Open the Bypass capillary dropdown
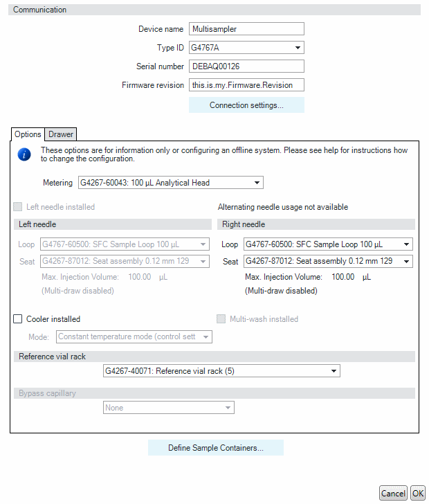This screenshot has height=504, width=429. (x=169, y=408)
